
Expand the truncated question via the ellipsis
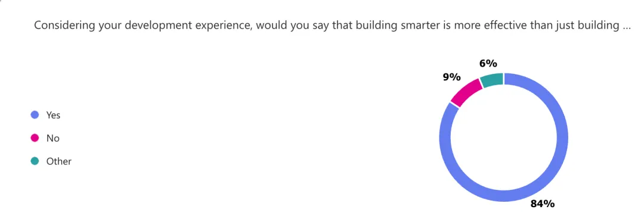(627, 27)
